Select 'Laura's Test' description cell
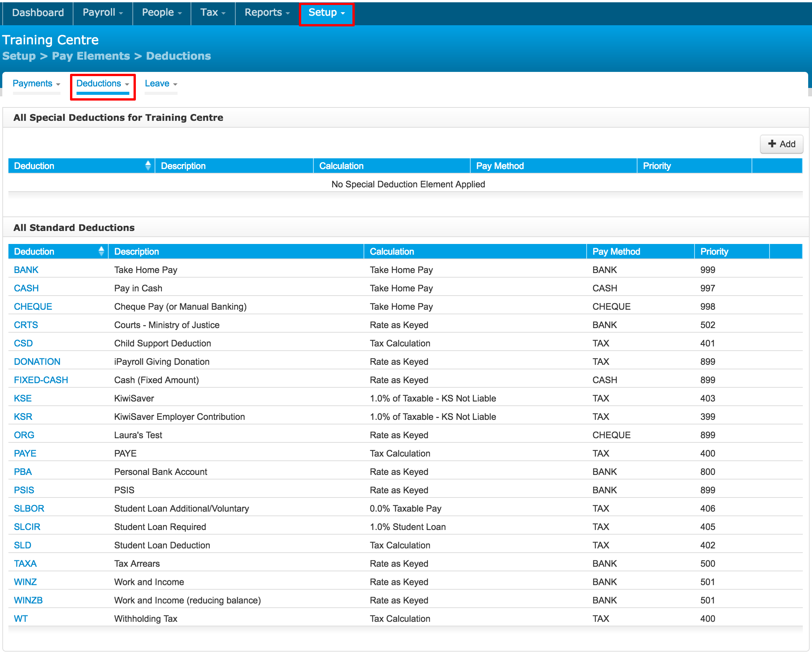812x660 pixels. [138, 435]
